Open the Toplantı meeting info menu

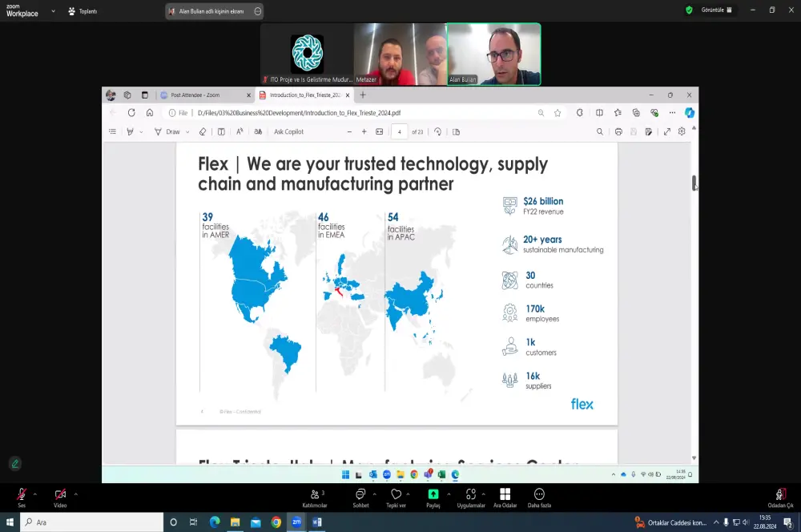coord(83,11)
